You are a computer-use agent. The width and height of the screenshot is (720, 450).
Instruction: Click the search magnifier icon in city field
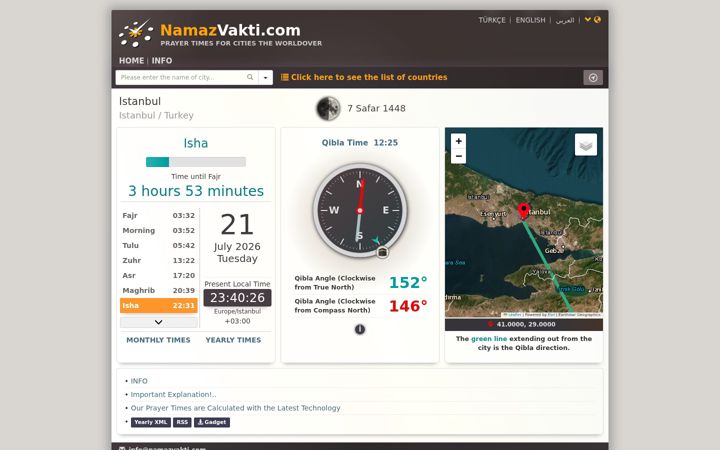250,77
